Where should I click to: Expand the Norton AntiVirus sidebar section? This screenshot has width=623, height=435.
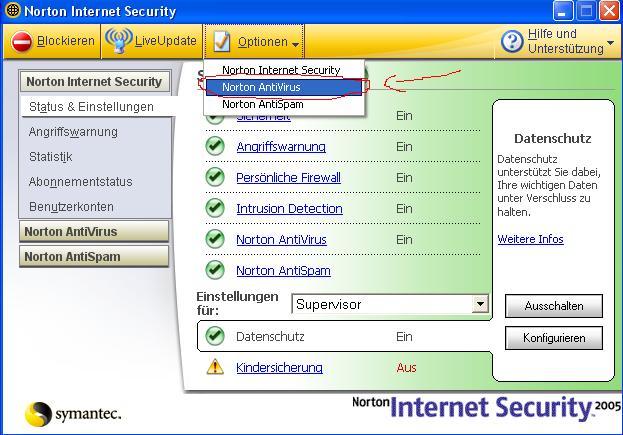[94, 231]
